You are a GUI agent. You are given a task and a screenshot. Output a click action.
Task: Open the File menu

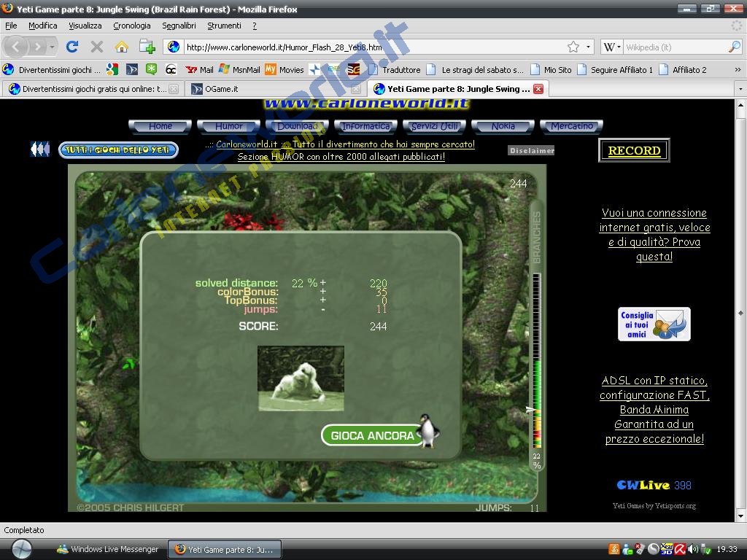click(x=11, y=26)
